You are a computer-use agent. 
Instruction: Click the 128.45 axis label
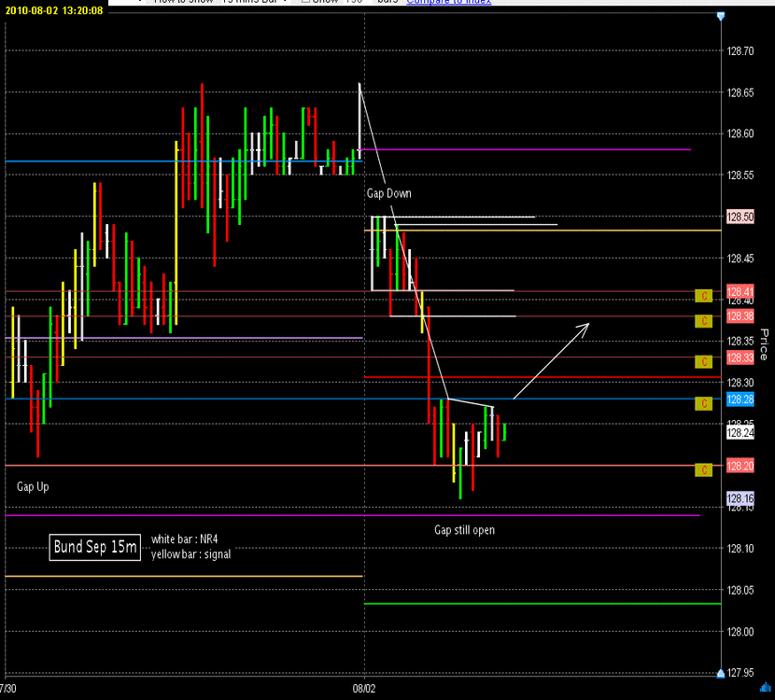[740, 259]
